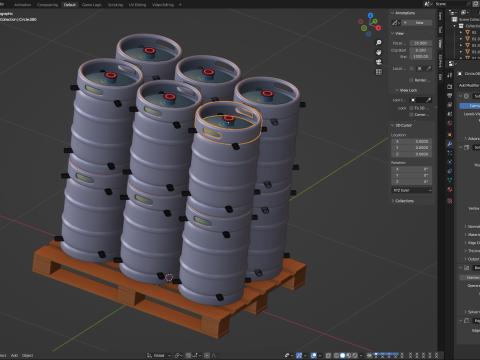Open the Material properties tab icon
This screenshot has width=480, height=360.
coord(450,189)
